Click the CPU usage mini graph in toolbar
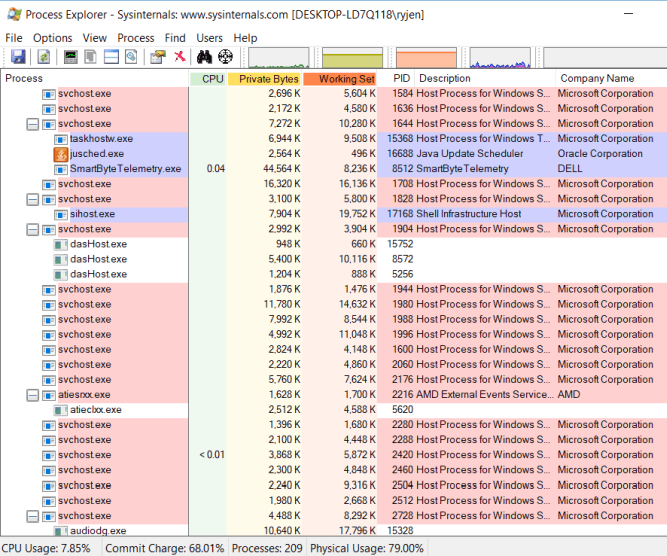 point(278,58)
